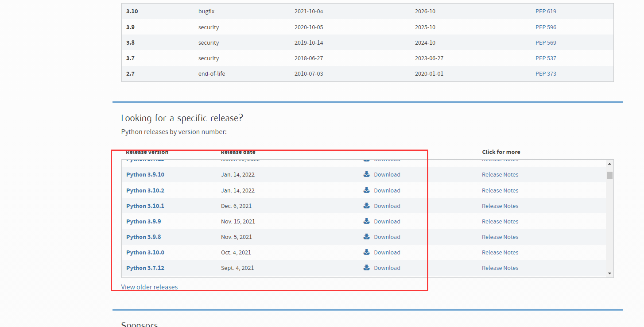This screenshot has width=644, height=327.
Task: View Release Notes for Python 3.9.9
Action: point(500,222)
